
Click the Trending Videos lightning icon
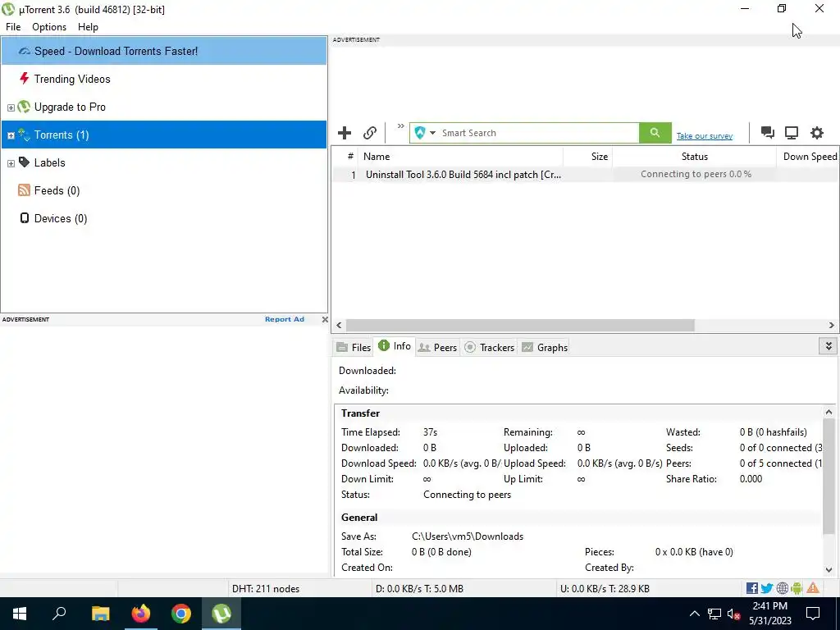click(x=24, y=79)
